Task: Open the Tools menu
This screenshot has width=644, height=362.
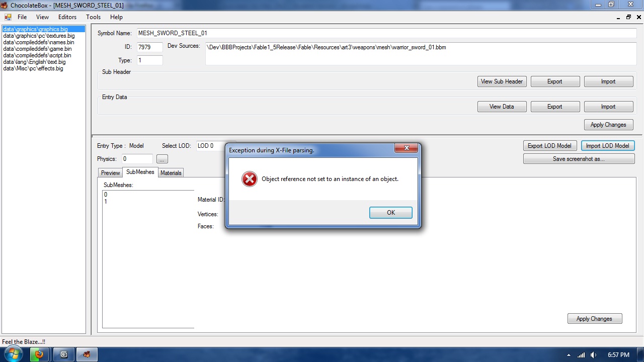Action: tap(93, 17)
